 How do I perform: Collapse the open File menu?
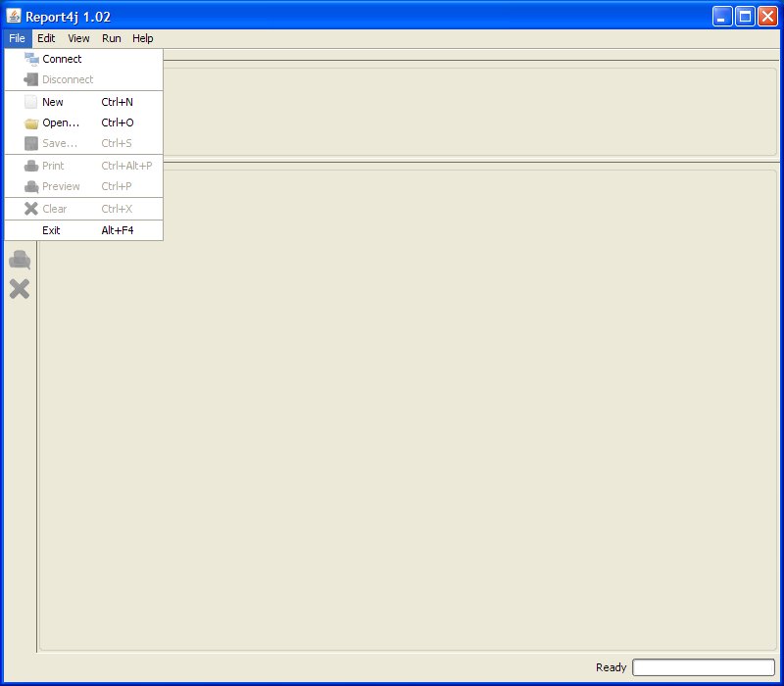click(17, 38)
